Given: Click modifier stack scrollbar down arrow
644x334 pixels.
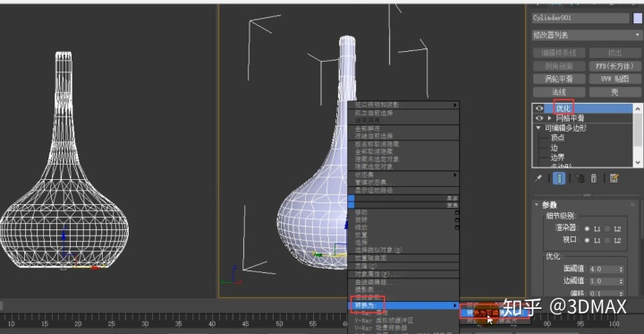Looking at the screenshot, I should [x=638, y=162].
